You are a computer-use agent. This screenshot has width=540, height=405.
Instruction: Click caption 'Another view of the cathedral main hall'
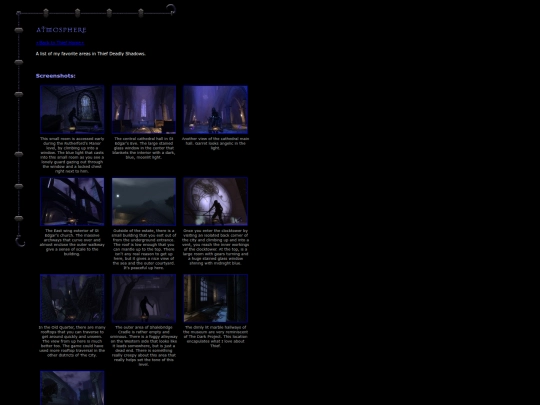[215, 143]
